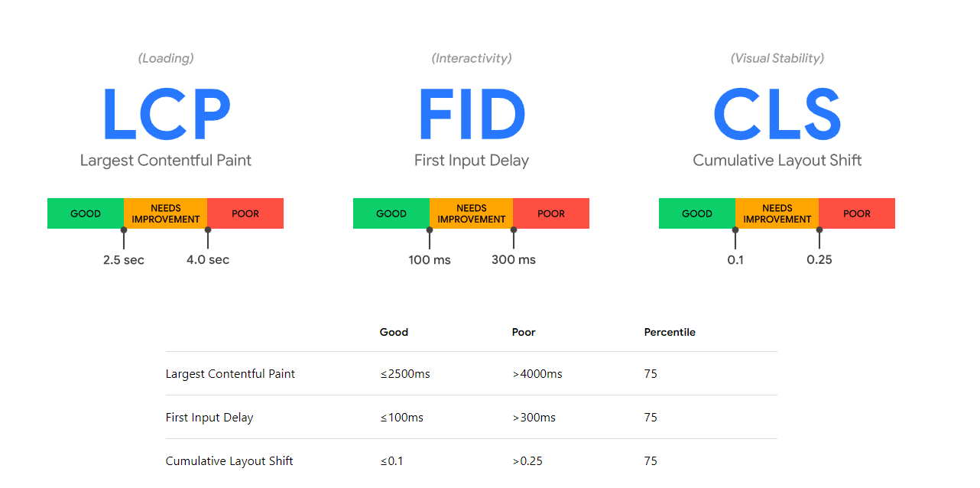
Task: Click the red POOR segment under CLS
Action: coord(857,213)
